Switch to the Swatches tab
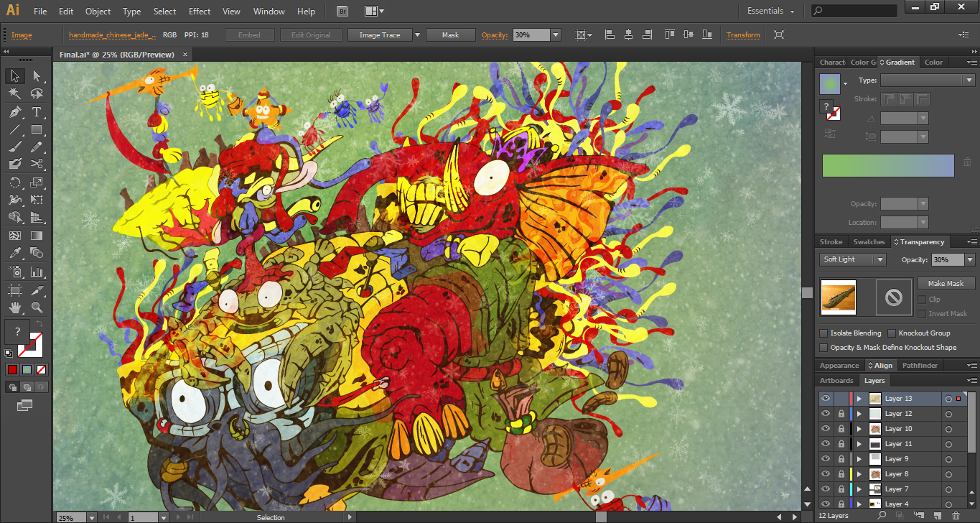Screen dimensions: 980x523 [x=869, y=242]
